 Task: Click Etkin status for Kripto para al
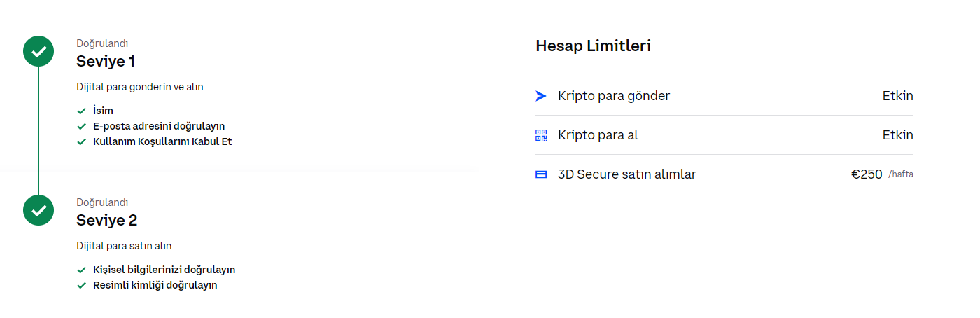(x=897, y=135)
